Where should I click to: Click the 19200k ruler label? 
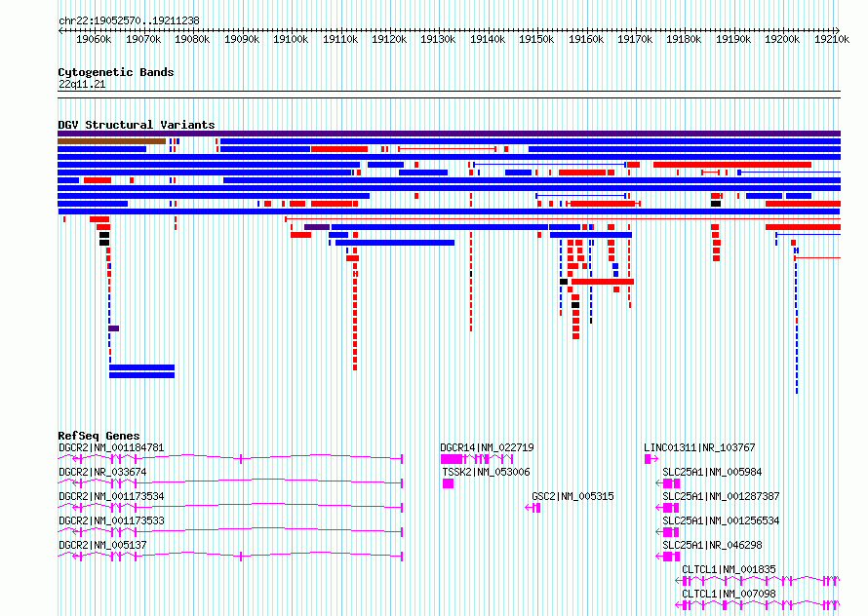(x=782, y=39)
